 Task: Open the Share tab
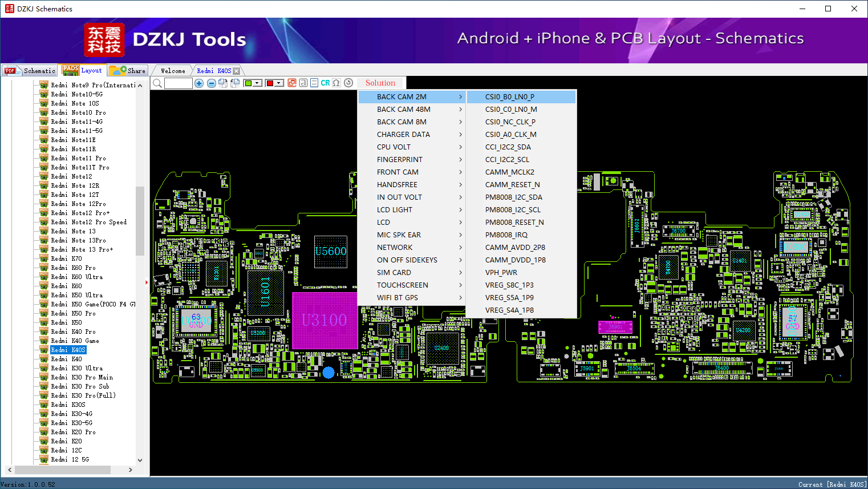click(x=128, y=71)
